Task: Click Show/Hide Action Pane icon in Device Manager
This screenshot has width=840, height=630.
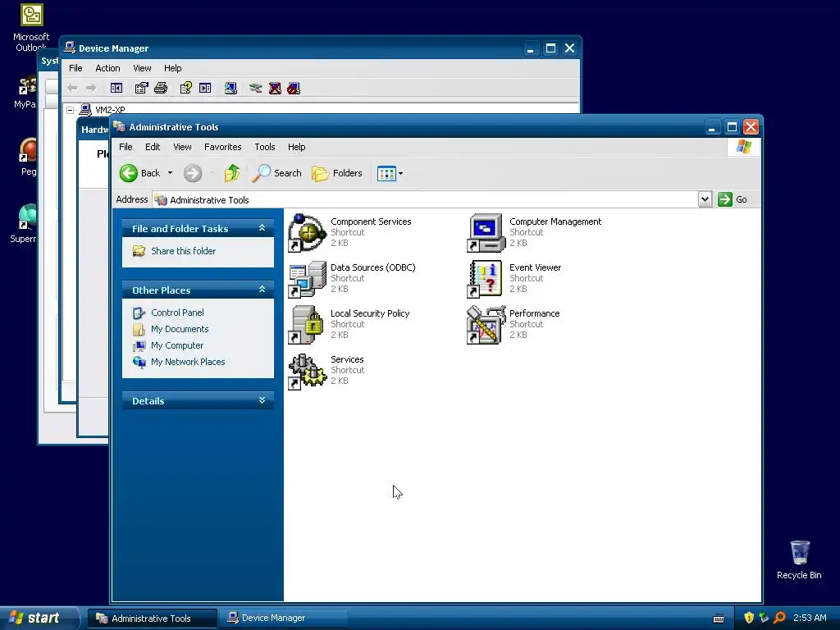Action: (205, 88)
